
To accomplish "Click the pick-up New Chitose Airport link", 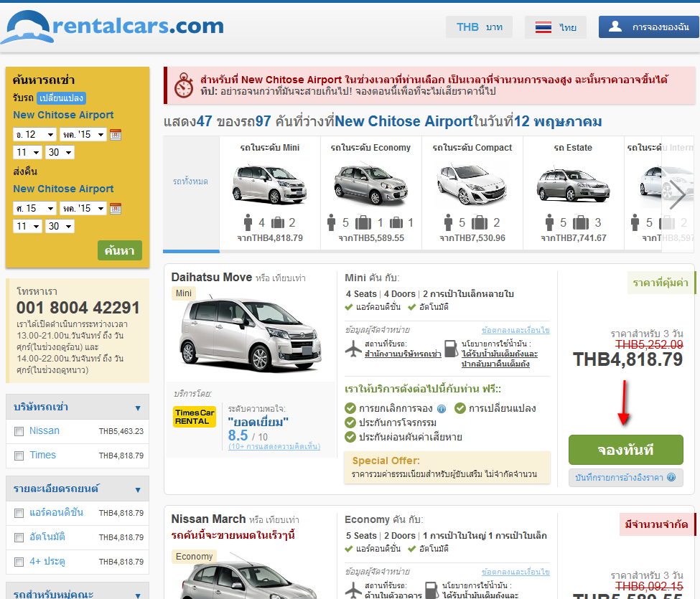I will coord(63,115).
